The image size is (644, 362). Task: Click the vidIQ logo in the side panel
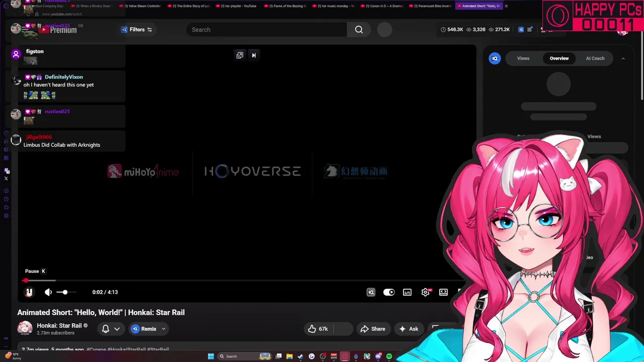tap(495, 58)
